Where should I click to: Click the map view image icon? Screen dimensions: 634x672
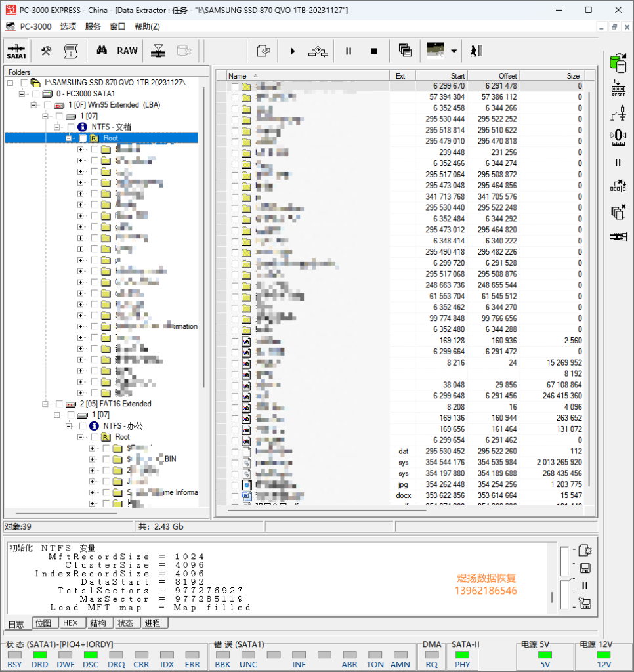(436, 50)
